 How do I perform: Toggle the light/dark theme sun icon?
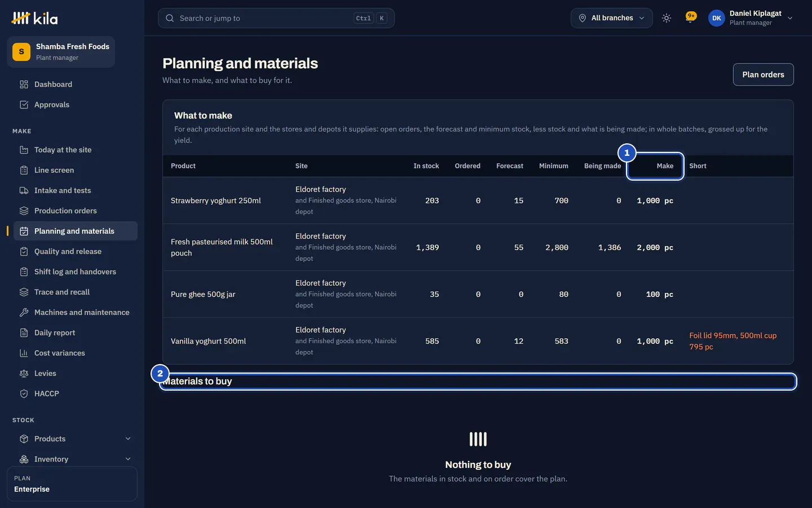(x=667, y=18)
